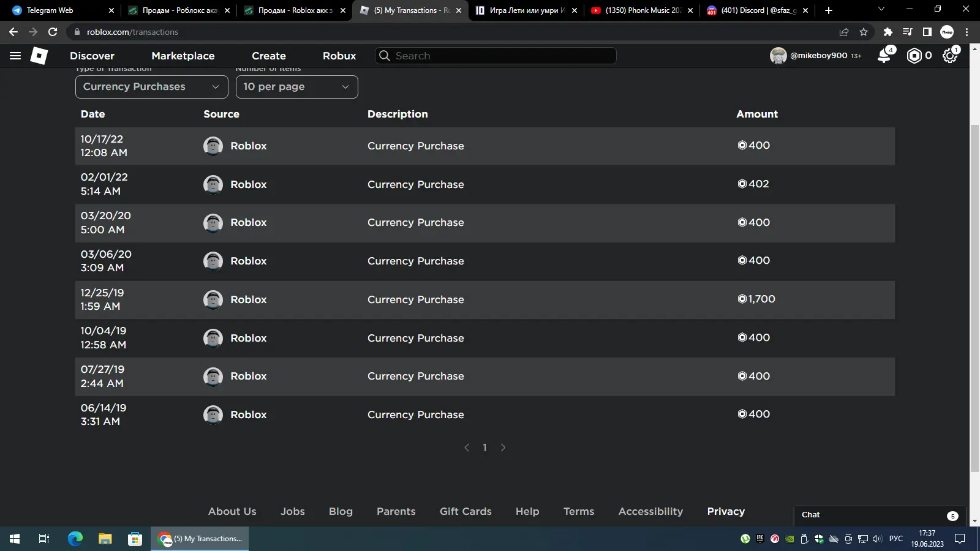Open File Explorer from taskbar
The height and width of the screenshot is (551, 980).
click(x=105, y=539)
